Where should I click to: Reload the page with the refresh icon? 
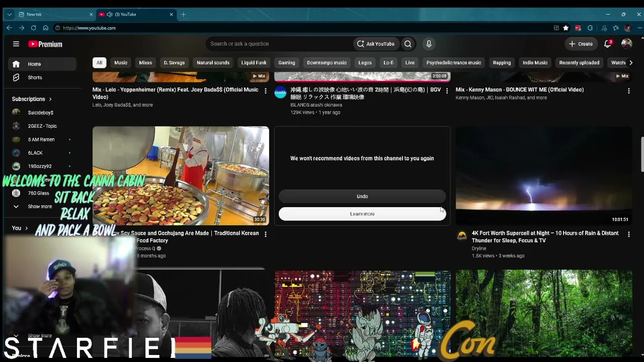tap(33, 28)
